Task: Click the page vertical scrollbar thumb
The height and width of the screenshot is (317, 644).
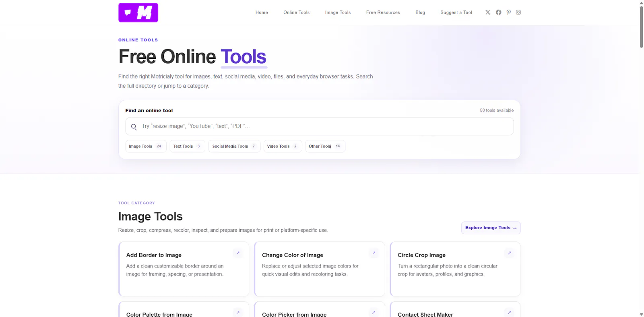Action: [641, 27]
